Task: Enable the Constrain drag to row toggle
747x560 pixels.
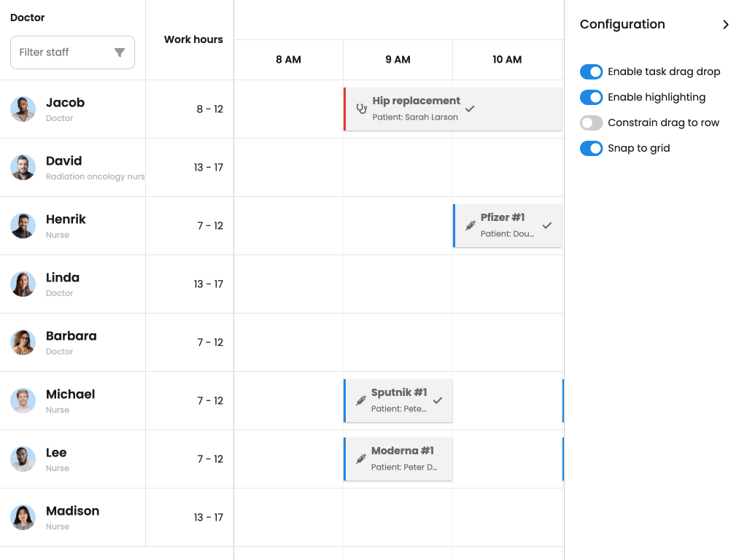Action: [591, 122]
